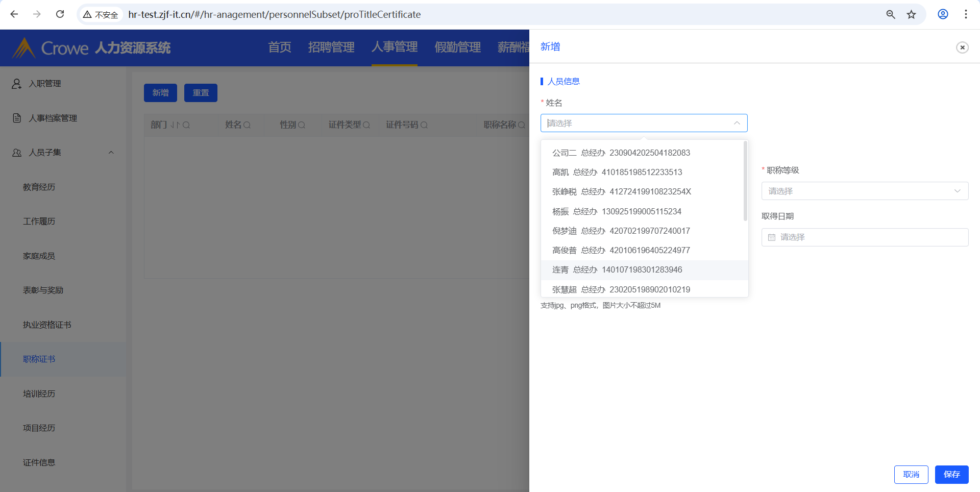Image resolution: width=980 pixels, height=492 pixels.
Task: Click the 取得日期 date input field
Action: pyautogui.click(x=864, y=237)
